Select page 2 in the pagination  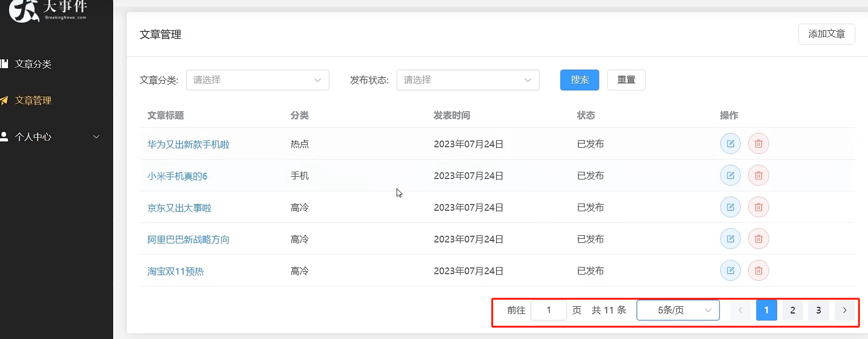[792, 310]
